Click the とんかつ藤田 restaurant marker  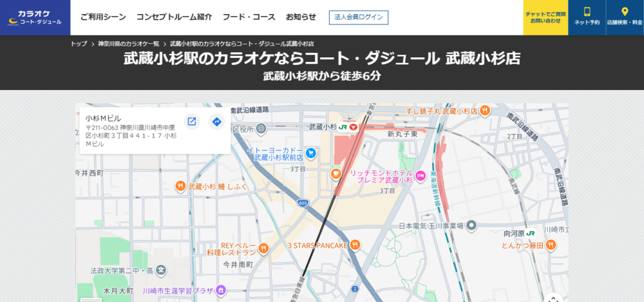click(551, 245)
